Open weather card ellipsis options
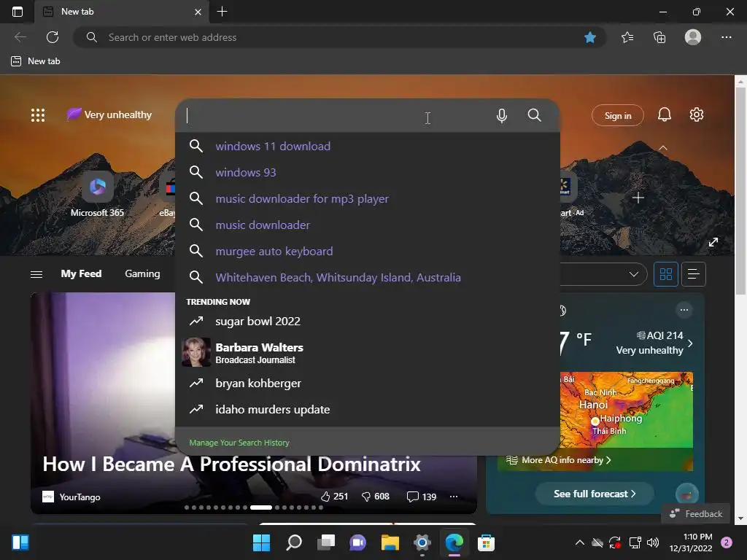 (x=684, y=310)
